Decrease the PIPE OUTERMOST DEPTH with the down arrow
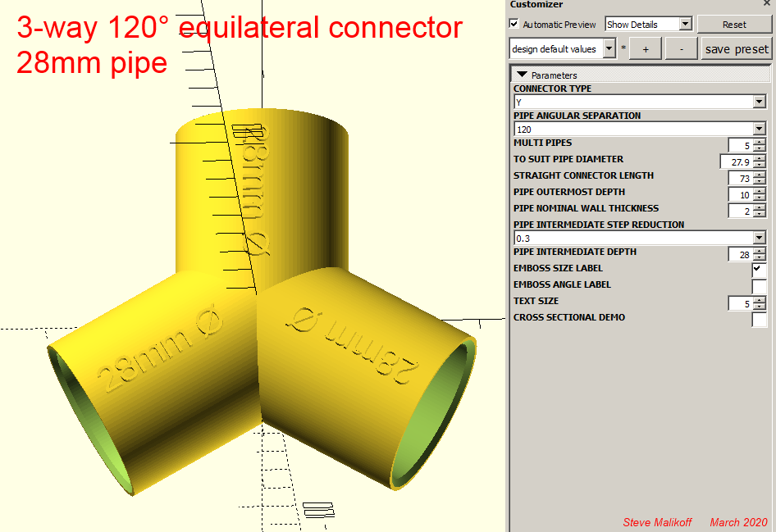Screen dimensions: 776x532 pyautogui.click(x=760, y=198)
